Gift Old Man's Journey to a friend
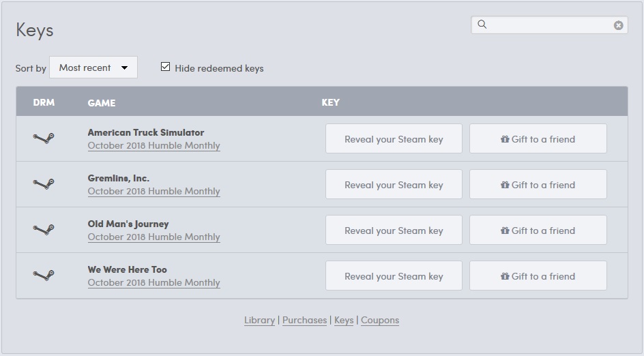The height and width of the screenshot is (356, 644). pos(538,230)
